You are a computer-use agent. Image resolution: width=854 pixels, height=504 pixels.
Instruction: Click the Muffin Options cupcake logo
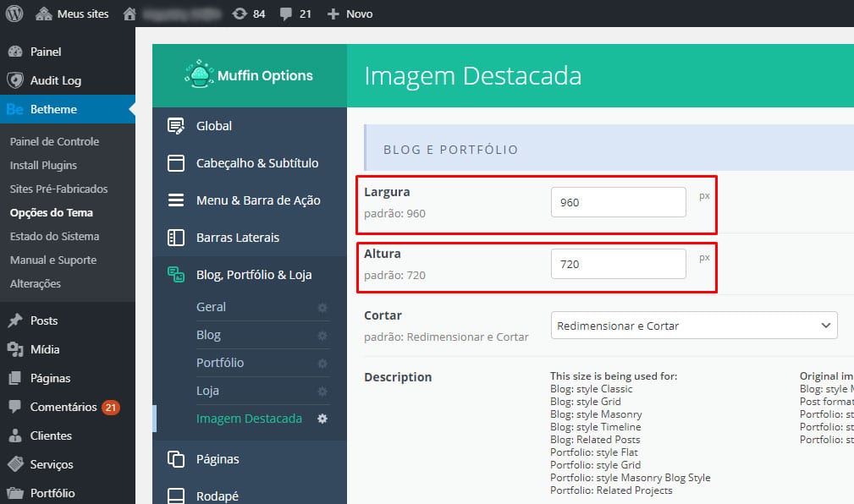point(200,74)
